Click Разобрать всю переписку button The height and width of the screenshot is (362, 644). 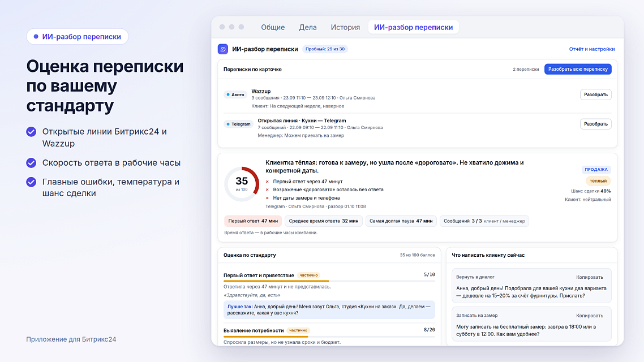tap(578, 69)
